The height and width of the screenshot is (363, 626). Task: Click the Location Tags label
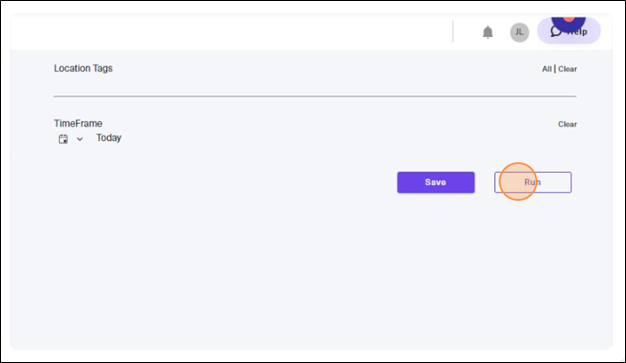83,68
